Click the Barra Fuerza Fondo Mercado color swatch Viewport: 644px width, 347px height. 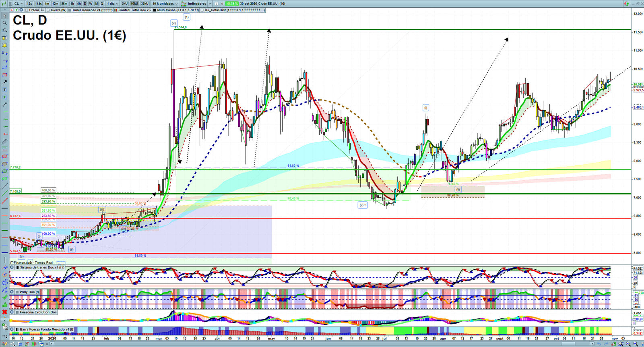point(17,329)
